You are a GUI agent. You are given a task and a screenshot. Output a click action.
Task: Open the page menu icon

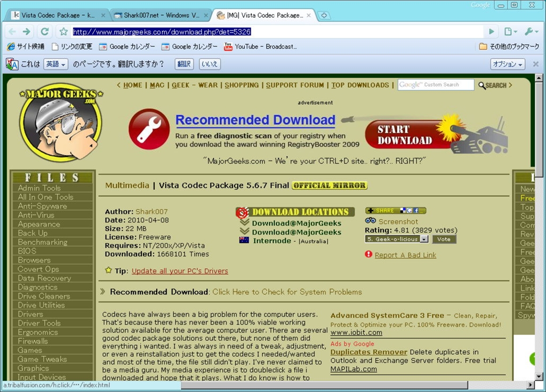coord(510,31)
